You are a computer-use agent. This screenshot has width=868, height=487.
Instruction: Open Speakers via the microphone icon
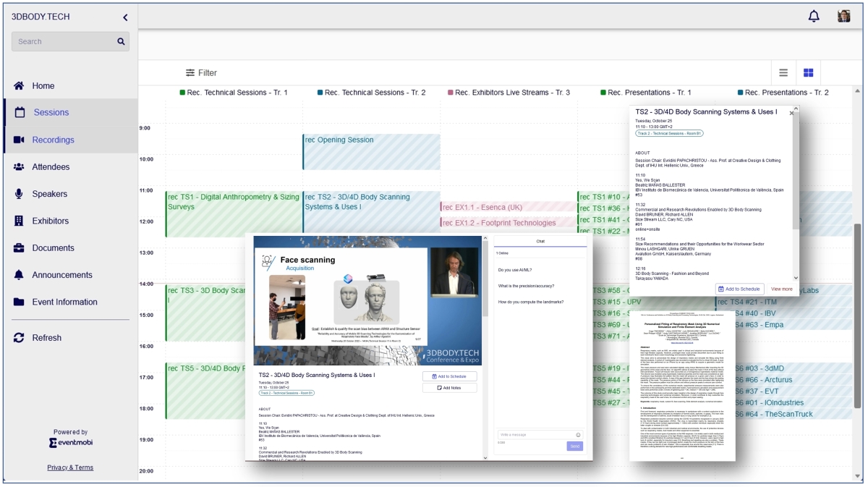pos(19,194)
